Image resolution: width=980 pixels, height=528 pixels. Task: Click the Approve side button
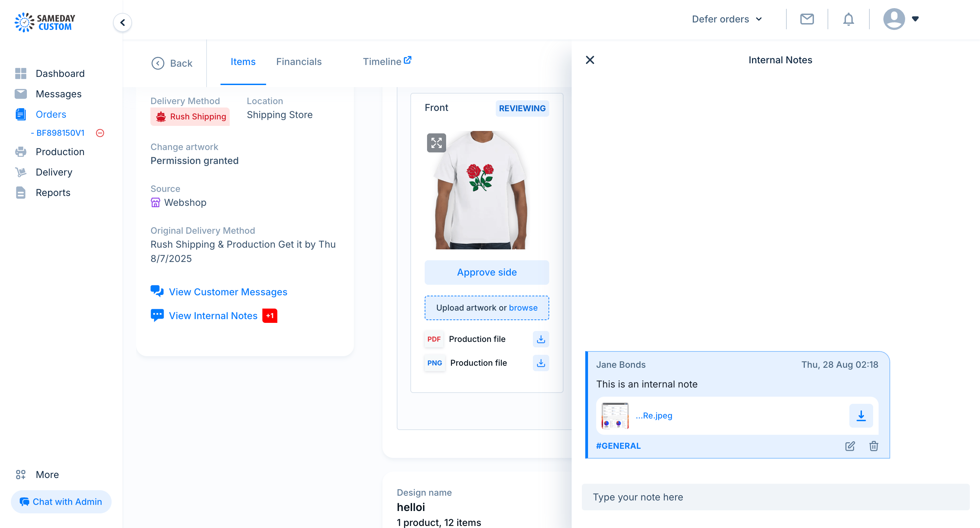point(487,273)
